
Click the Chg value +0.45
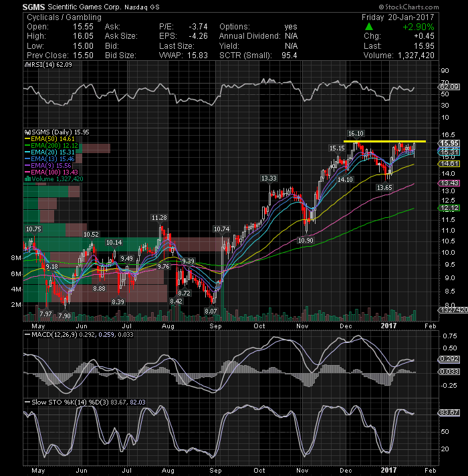pos(424,36)
